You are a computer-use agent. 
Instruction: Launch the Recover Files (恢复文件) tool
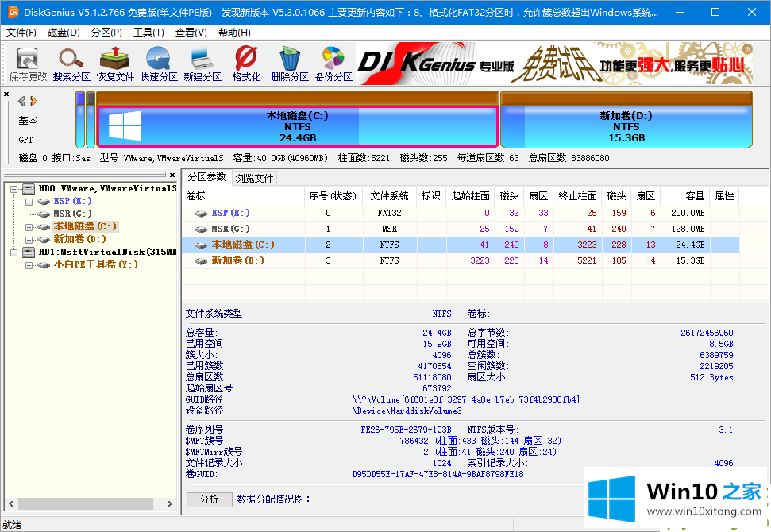[115, 64]
